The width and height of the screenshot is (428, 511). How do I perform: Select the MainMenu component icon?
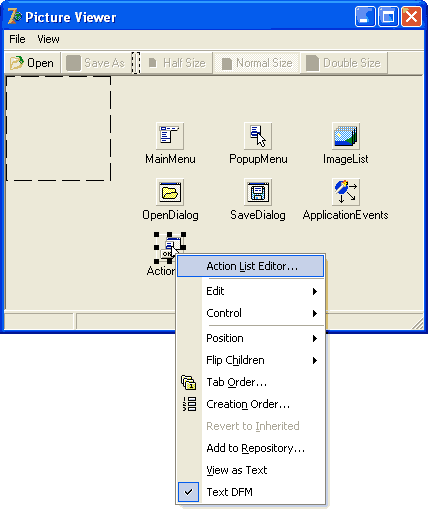pyautogui.click(x=170, y=136)
